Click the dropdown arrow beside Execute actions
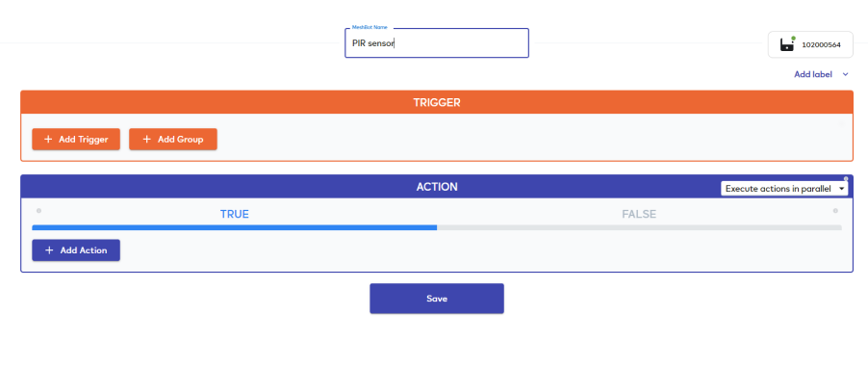 tap(842, 189)
